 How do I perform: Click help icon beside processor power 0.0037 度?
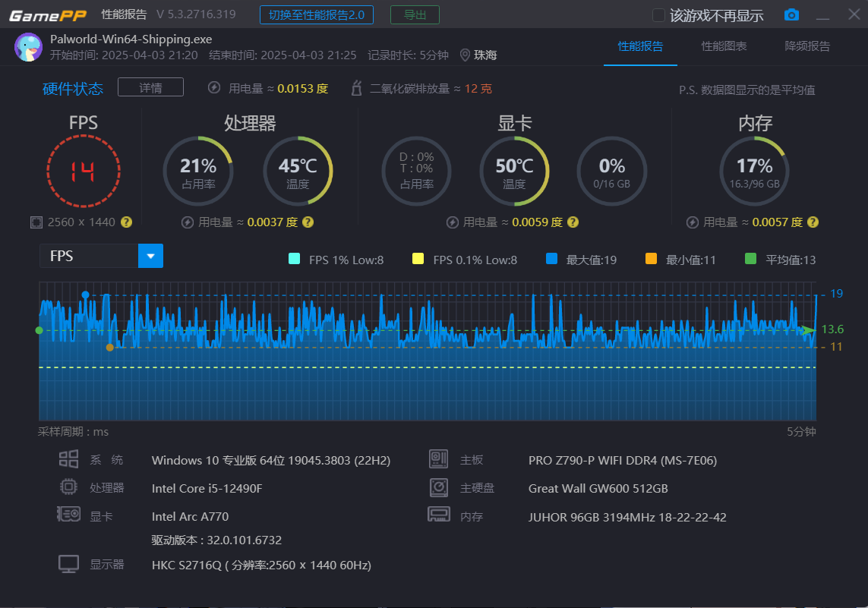[x=308, y=222]
